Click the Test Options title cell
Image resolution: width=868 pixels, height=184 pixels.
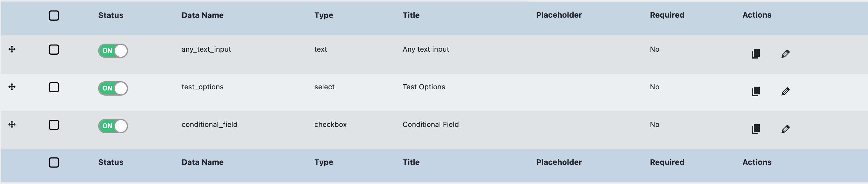(424, 87)
